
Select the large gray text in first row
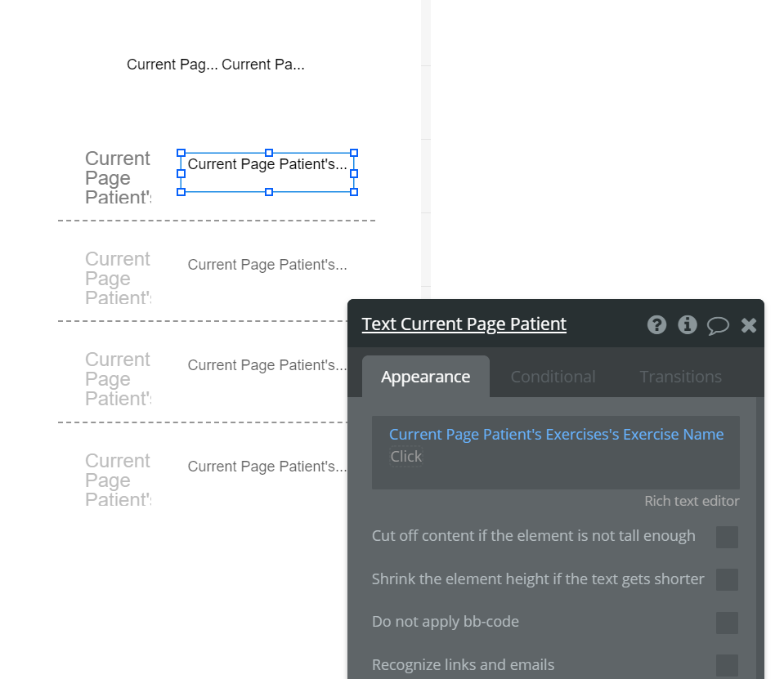[118, 177]
